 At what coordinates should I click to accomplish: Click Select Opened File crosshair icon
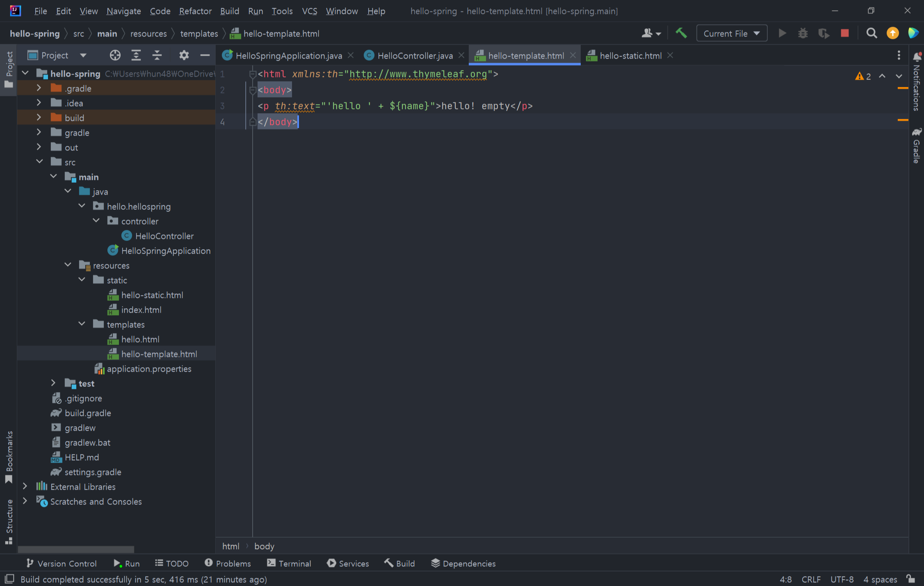click(115, 55)
